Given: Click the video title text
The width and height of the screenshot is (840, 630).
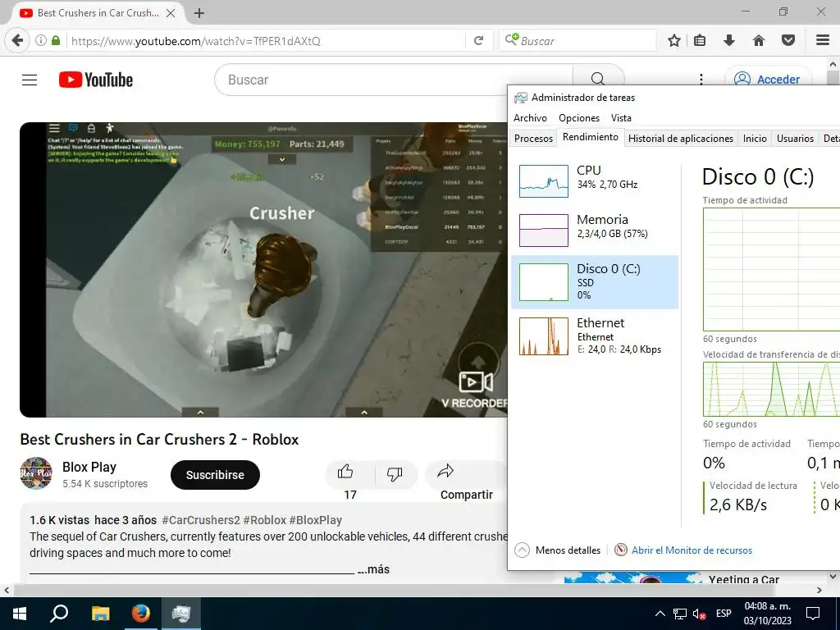Looking at the screenshot, I should point(160,440).
